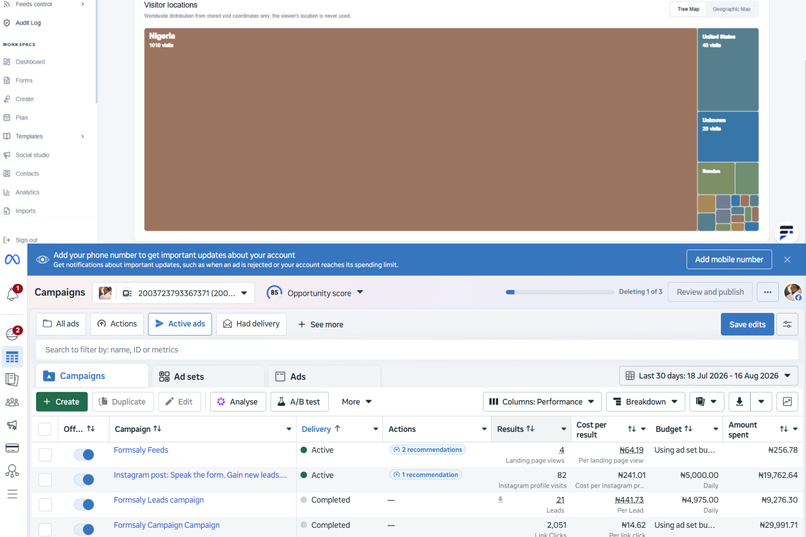Sort by the Delivery column header
Image resolution: width=806 pixels, height=537 pixels.
click(321, 429)
